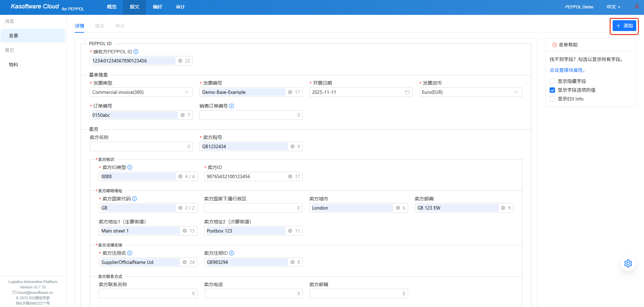Click the info icon beside 接收方PEPPOL ID

[x=136, y=52]
